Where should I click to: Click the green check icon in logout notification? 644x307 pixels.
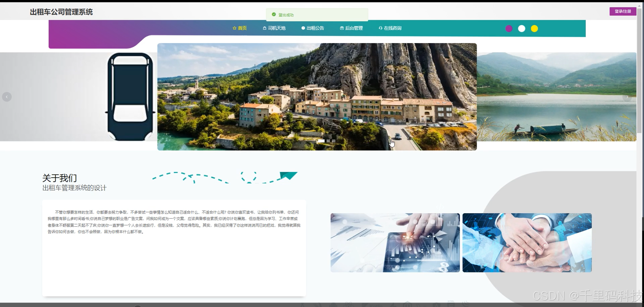coord(274,15)
